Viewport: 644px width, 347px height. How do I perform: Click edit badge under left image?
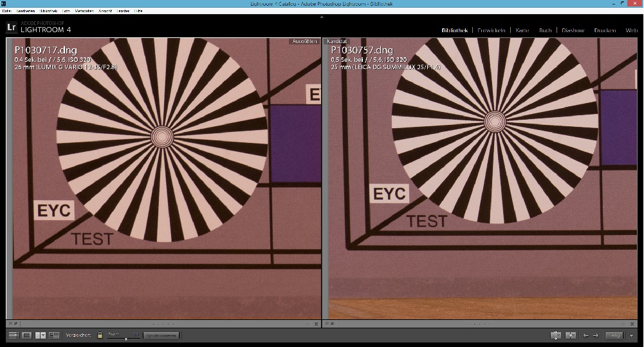(x=15, y=324)
